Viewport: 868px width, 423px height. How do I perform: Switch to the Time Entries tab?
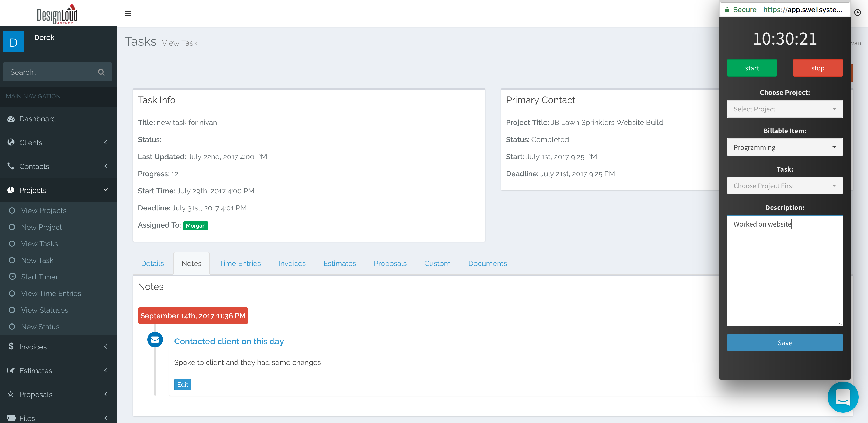[x=240, y=263]
